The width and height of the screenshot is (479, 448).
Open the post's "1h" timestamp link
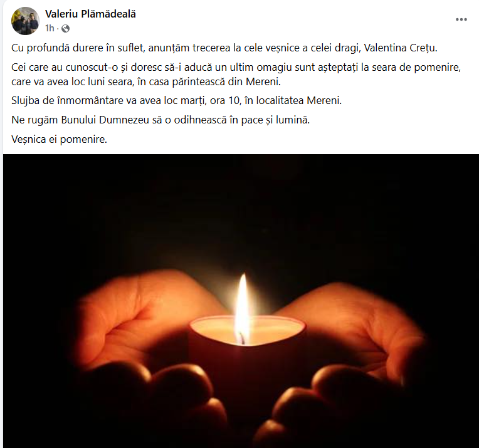click(50, 28)
